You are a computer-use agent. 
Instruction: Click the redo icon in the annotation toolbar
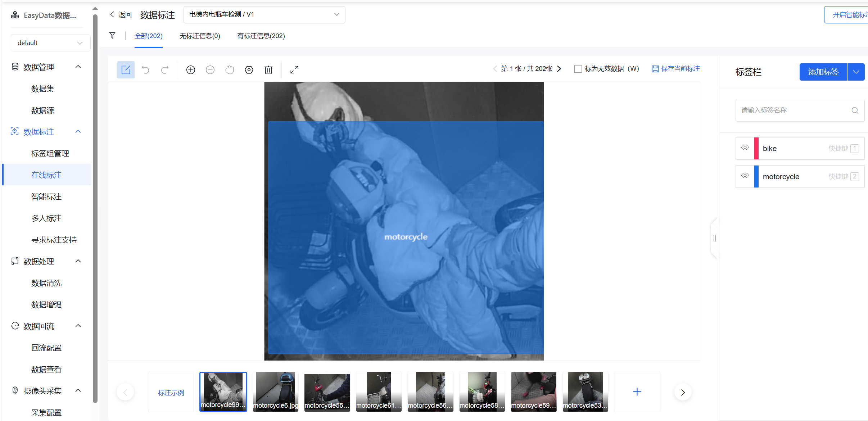[165, 69]
